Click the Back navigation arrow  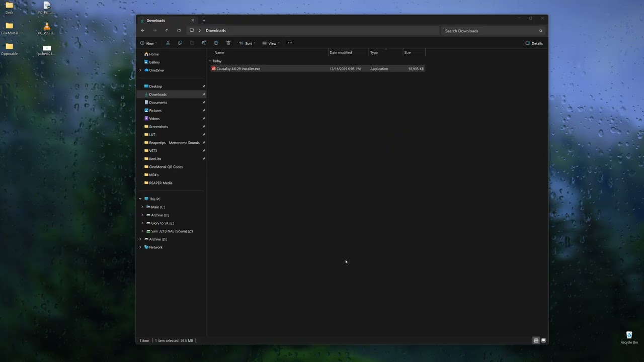click(142, 31)
